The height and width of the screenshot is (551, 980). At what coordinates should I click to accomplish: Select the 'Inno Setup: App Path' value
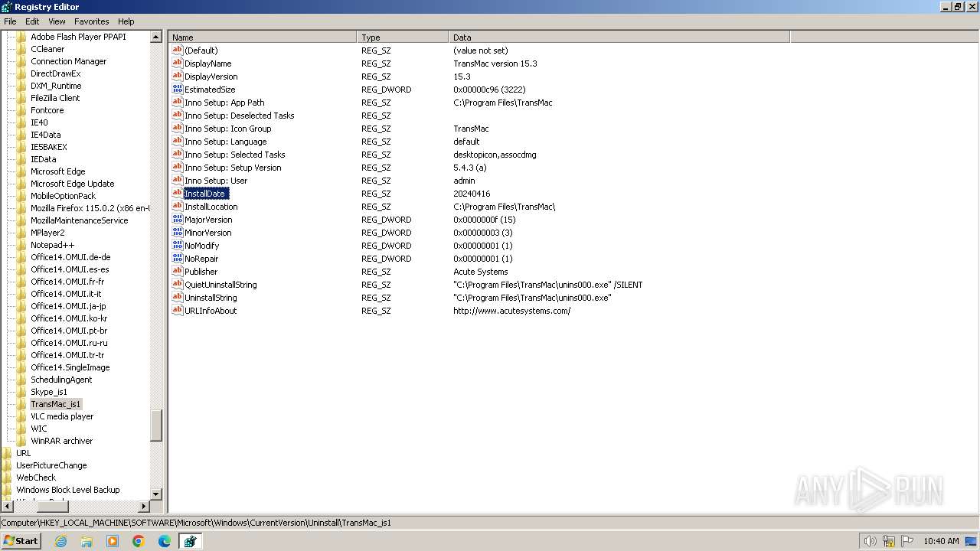click(x=224, y=103)
